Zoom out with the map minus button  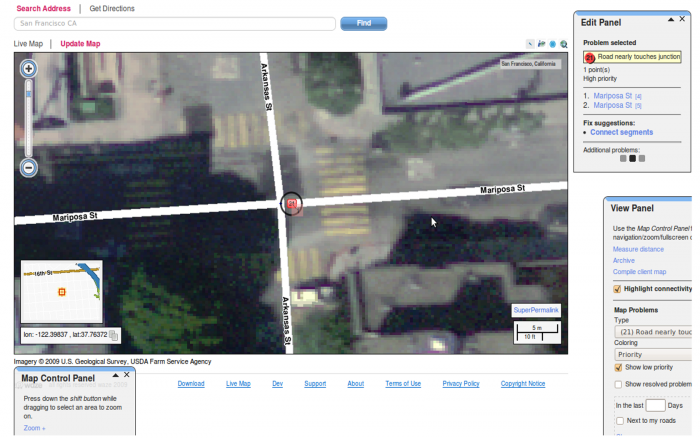[29, 168]
